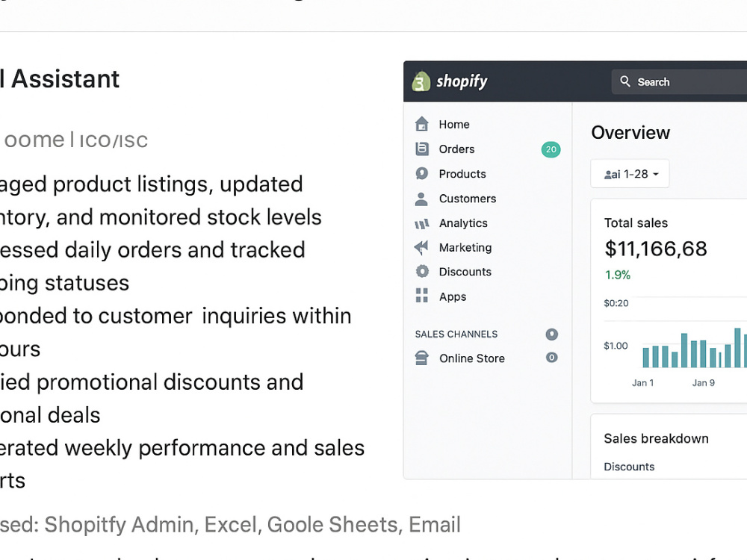Click the Sales Channels add icon
Screen dimensions: 747x560
[552, 335]
